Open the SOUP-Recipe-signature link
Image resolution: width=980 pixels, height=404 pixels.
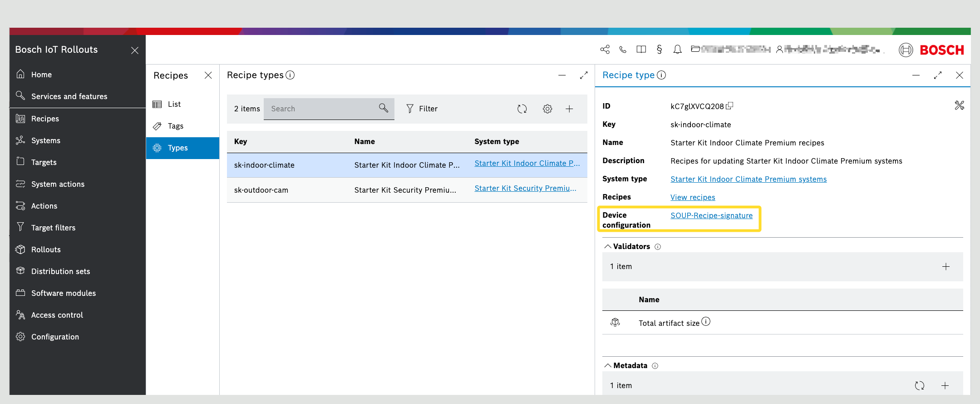pyautogui.click(x=711, y=215)
